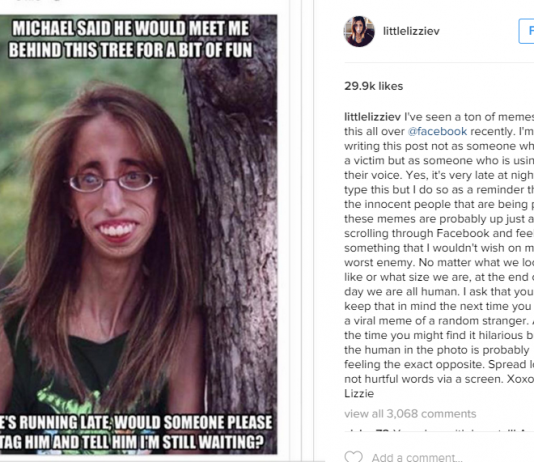
Task: Open littlelizziev's round profile picture
Action: (x=359, y=31)
